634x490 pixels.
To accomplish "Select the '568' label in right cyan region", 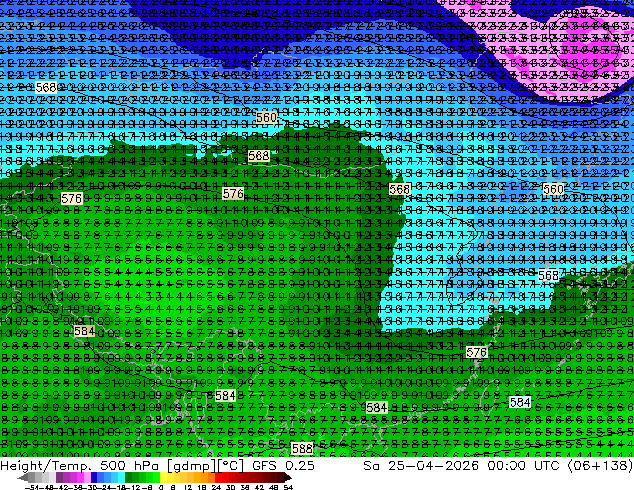I will point(549,275).
